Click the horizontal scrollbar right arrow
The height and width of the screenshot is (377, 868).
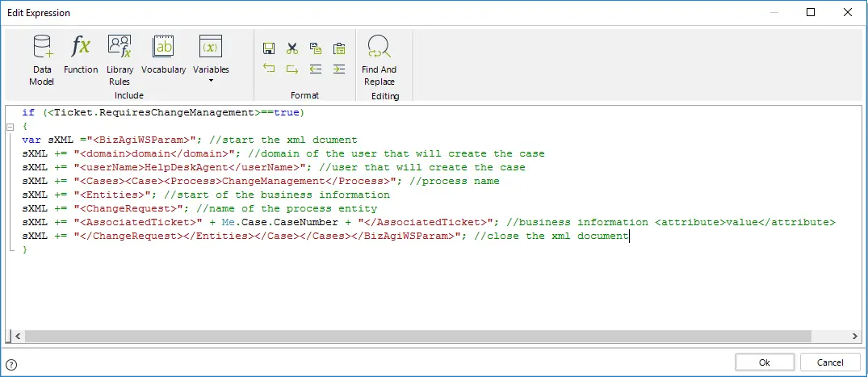[x=856, y=337]
